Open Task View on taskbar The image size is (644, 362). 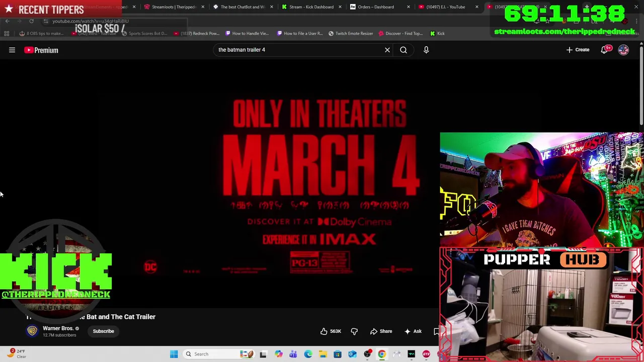tap(263, 354)
